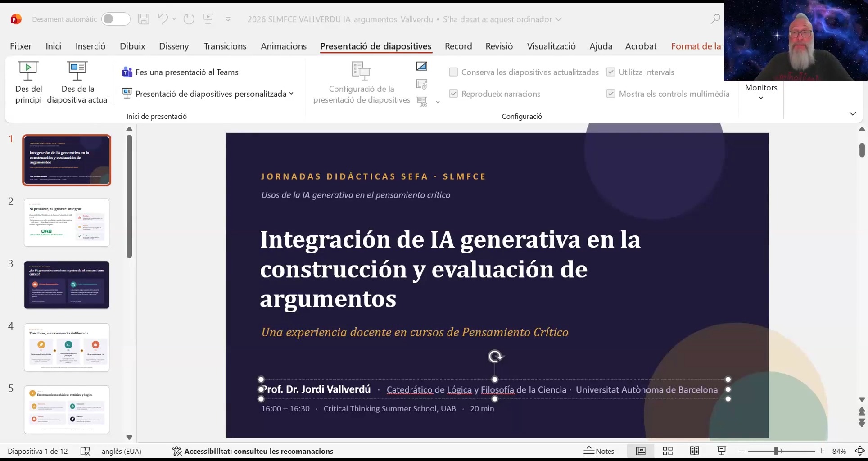Click the Rehearse timings icon
The height and width of the screenshot is (461, 868).
click(422, 84)
